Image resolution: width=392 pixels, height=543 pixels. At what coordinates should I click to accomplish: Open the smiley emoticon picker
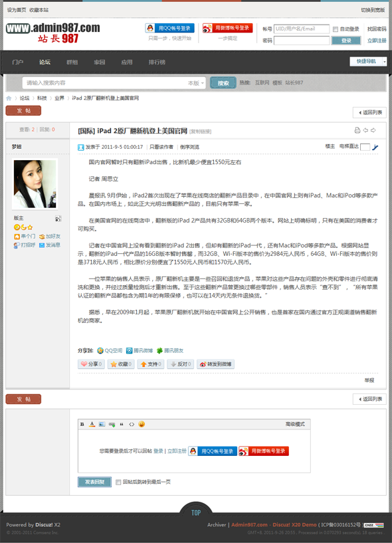142,424
